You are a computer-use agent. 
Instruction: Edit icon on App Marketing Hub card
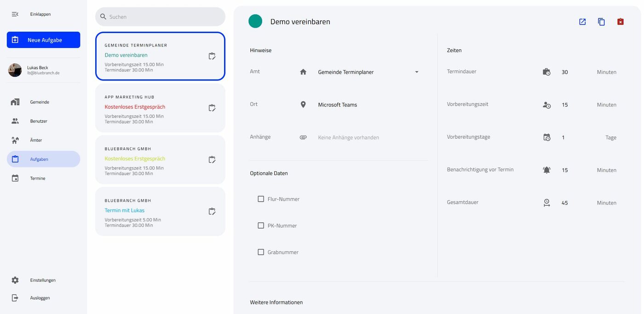212,108
